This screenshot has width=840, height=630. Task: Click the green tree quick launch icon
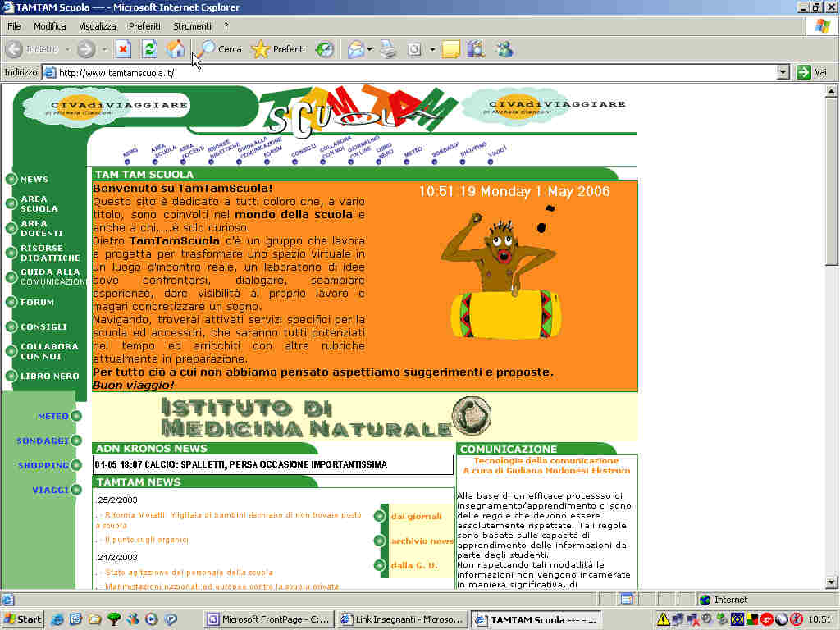pos(114,619)
